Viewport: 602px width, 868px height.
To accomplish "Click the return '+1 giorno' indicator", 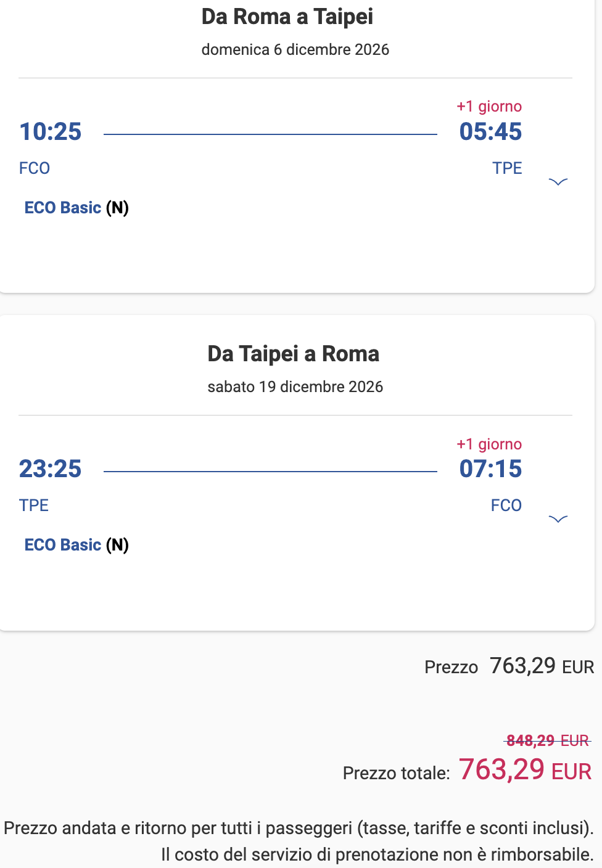I will coord(489,444).
